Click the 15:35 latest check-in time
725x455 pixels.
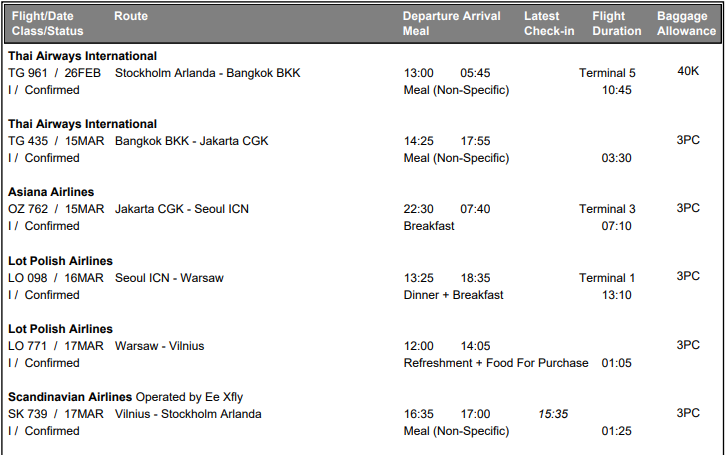point(553,414)
